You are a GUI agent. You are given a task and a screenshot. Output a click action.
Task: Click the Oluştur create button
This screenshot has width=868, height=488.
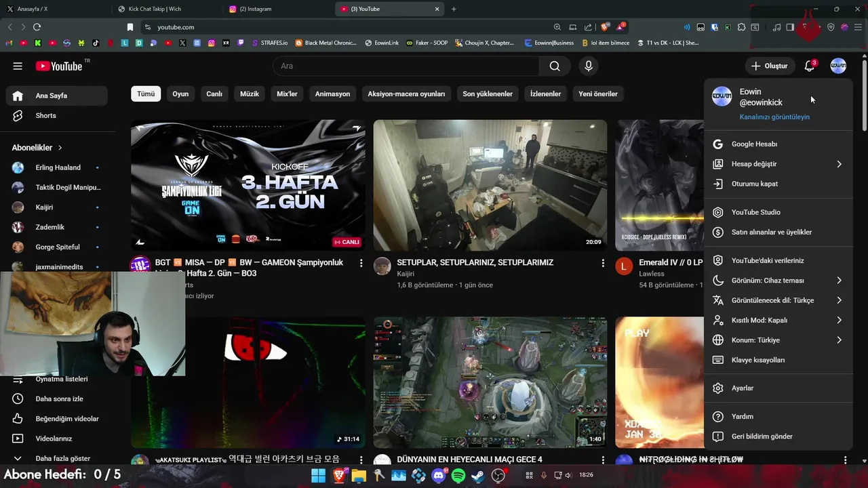click(769, 66)
